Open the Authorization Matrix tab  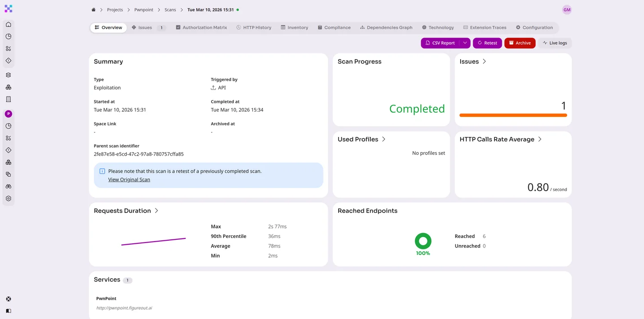pos(201,28)
